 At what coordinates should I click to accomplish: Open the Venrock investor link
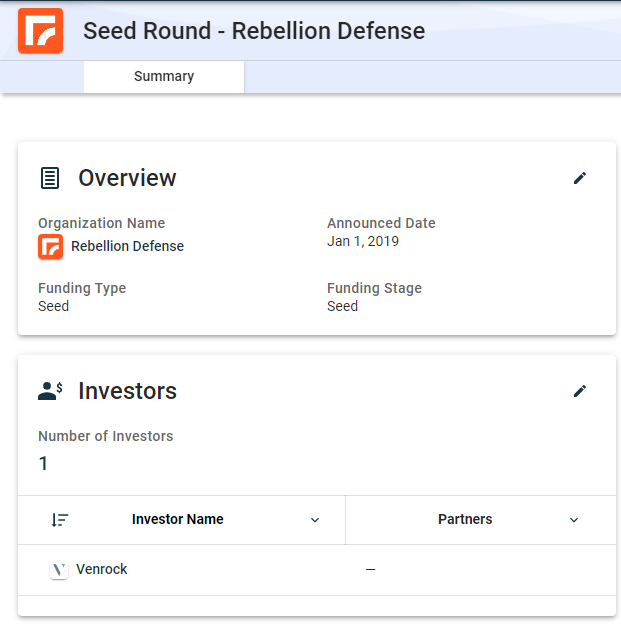(x=102, y=569)
